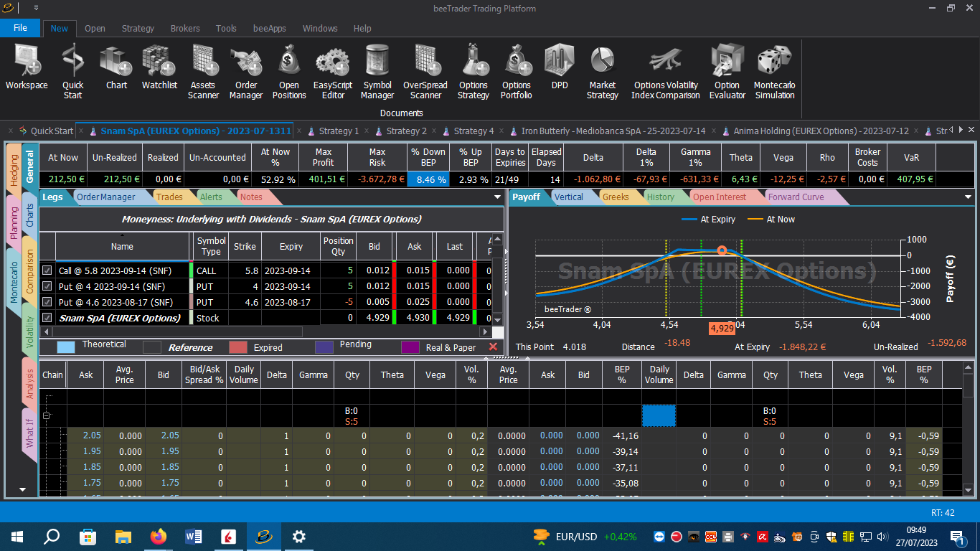This screenshot has height=551, width=980.
Task: Toggle the Put @ 4.6 2023-08-17 checkbox
Action: (x=47, y=302)
